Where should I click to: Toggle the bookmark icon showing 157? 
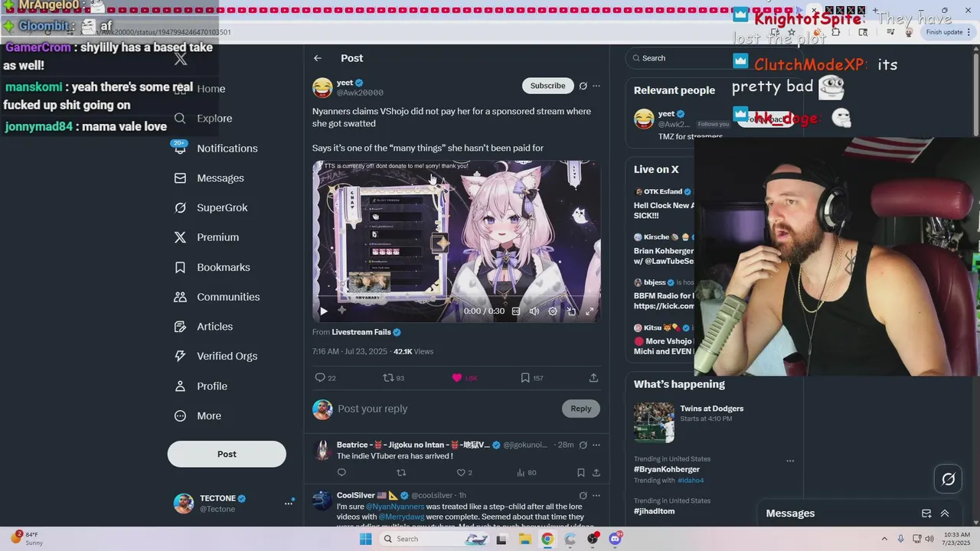[x=525, y=378]
